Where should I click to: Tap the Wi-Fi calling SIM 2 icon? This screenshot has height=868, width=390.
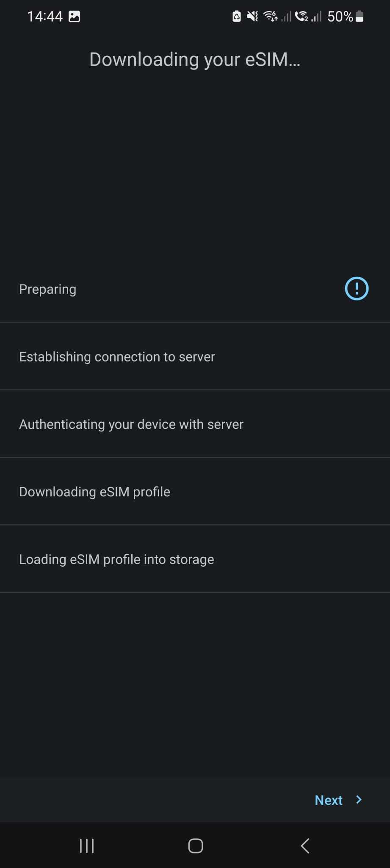click(x=301, y=17)
